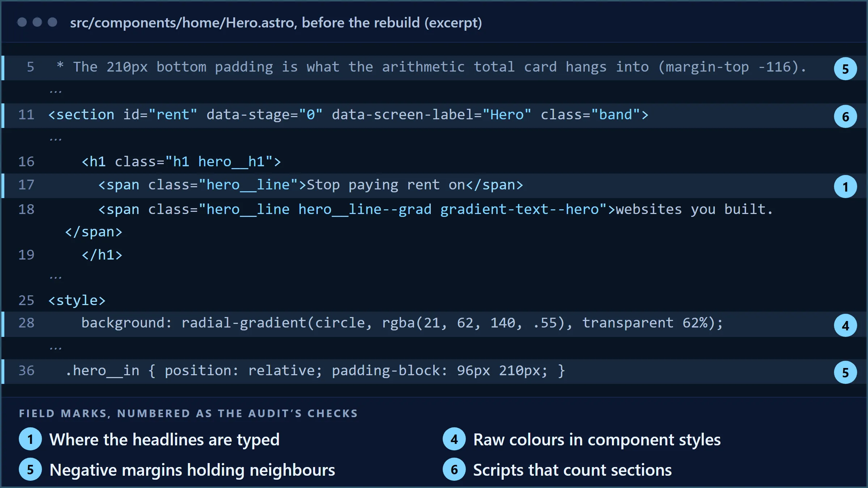Click the h1 class="h1 hero__h1" opening tag
The image size is (868, 488).
181,162
